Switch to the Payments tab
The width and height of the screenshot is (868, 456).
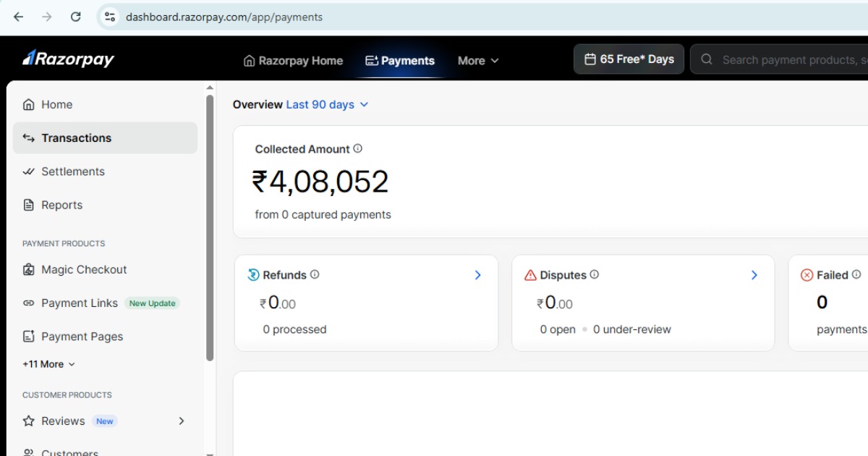pos(400,61)
